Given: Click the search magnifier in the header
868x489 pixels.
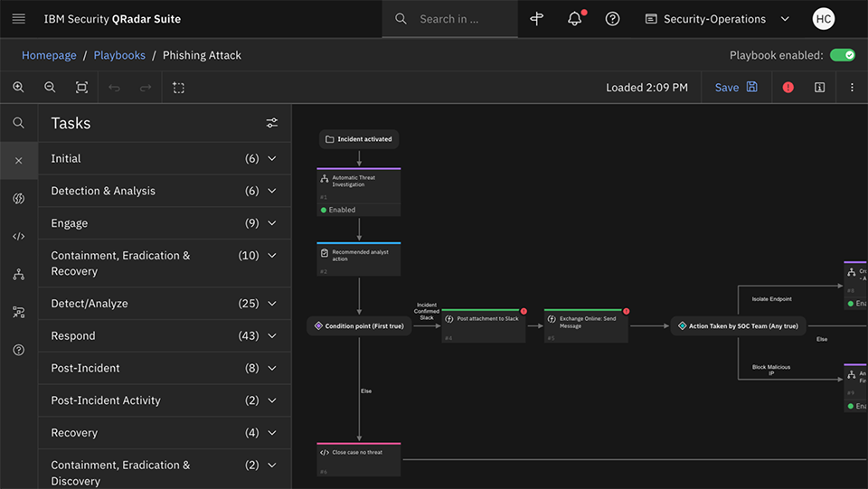Looking at the screenshot, I should point(401,19).
